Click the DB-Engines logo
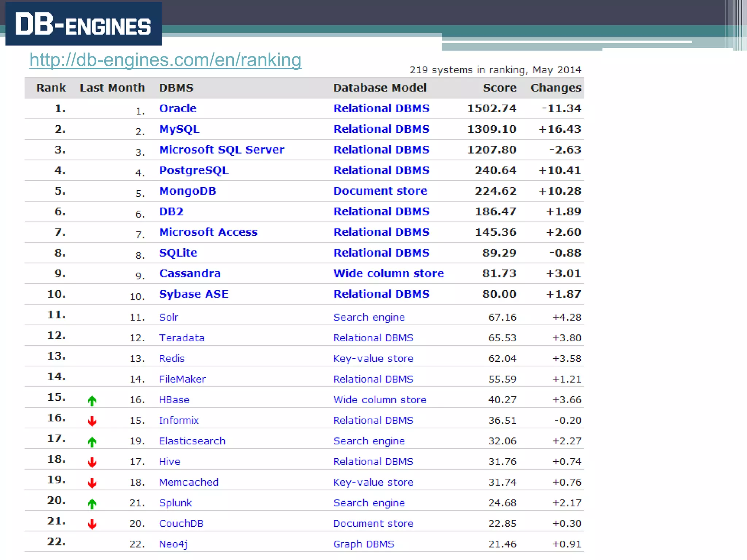The image size is (747, 560). [84, 24]
